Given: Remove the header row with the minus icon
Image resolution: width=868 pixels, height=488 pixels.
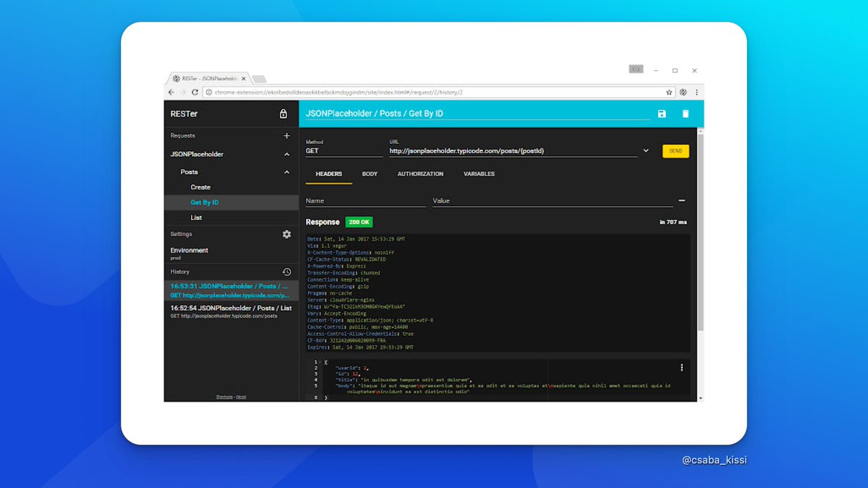Looking at the screenshot, I should click(x=681, y=201).
